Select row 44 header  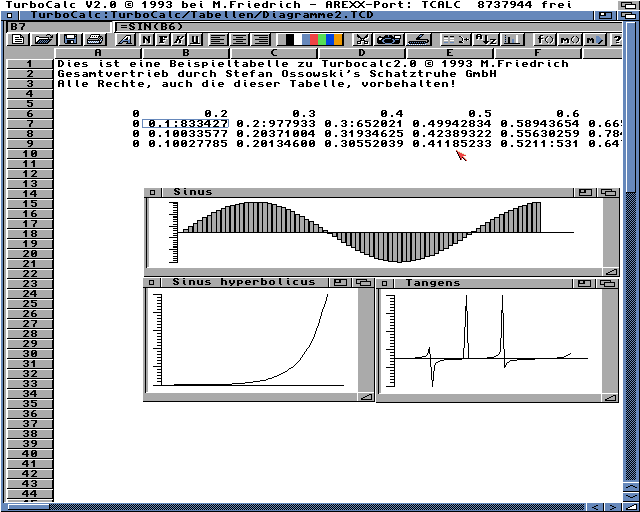pos(30,494)
